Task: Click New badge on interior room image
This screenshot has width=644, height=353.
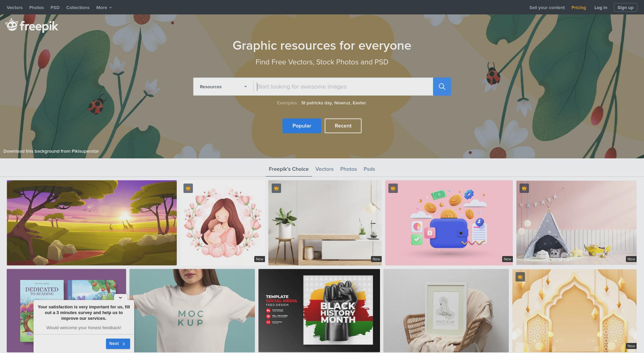Action: pos(376,259)
